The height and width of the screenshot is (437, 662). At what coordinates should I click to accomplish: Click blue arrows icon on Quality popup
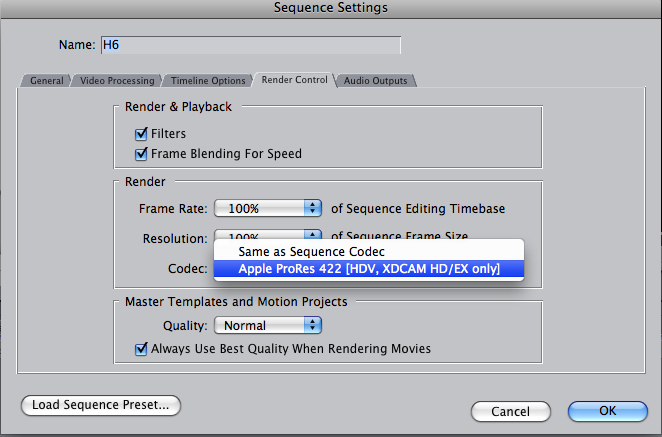(x=312, y=325)
